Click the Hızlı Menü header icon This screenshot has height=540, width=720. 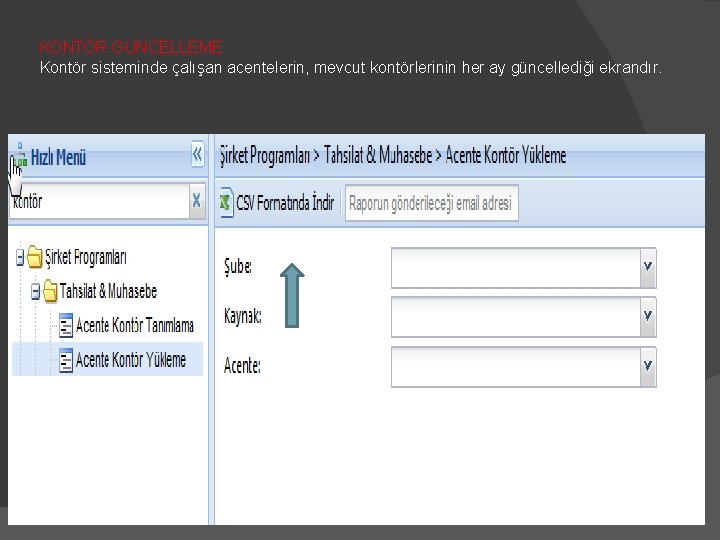[x=19, y=156]
